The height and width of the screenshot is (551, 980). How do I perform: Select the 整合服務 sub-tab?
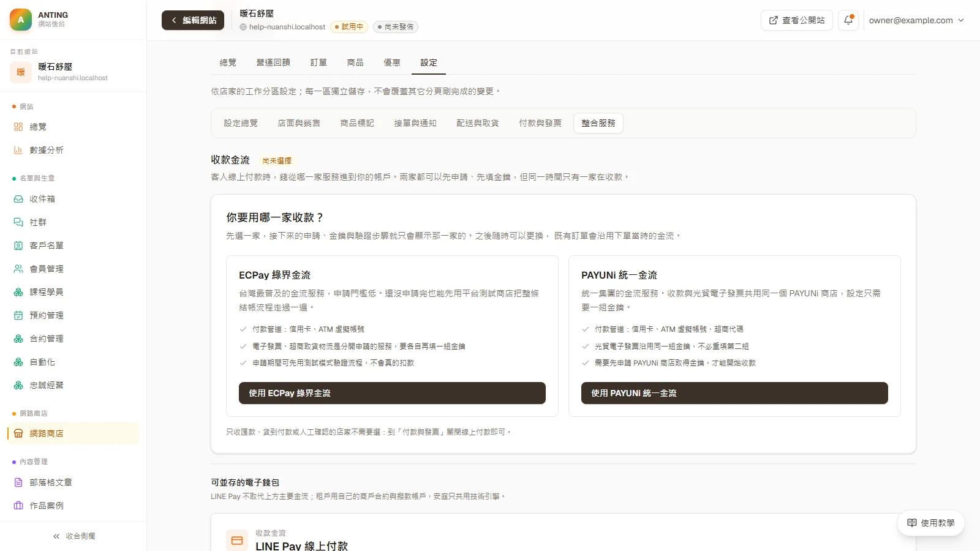pos(598,123)
